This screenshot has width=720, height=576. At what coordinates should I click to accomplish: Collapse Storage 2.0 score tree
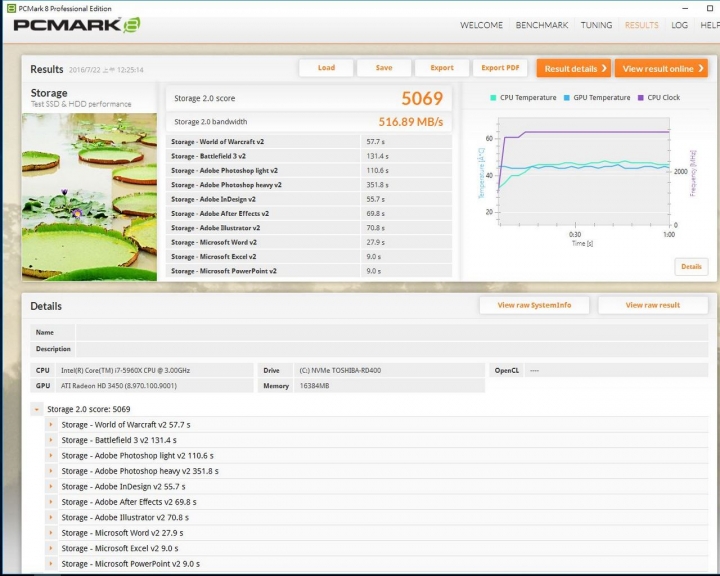[x=37, y=409]
